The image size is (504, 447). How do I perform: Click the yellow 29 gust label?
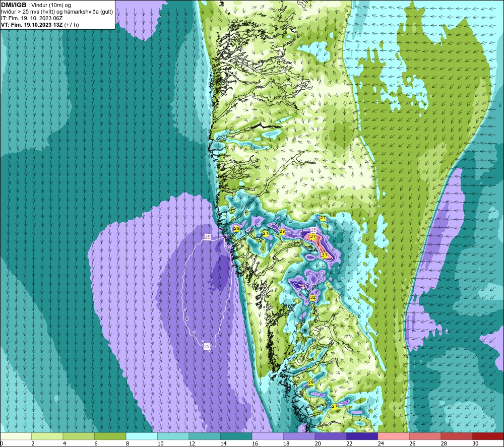(x=236, y=228)
